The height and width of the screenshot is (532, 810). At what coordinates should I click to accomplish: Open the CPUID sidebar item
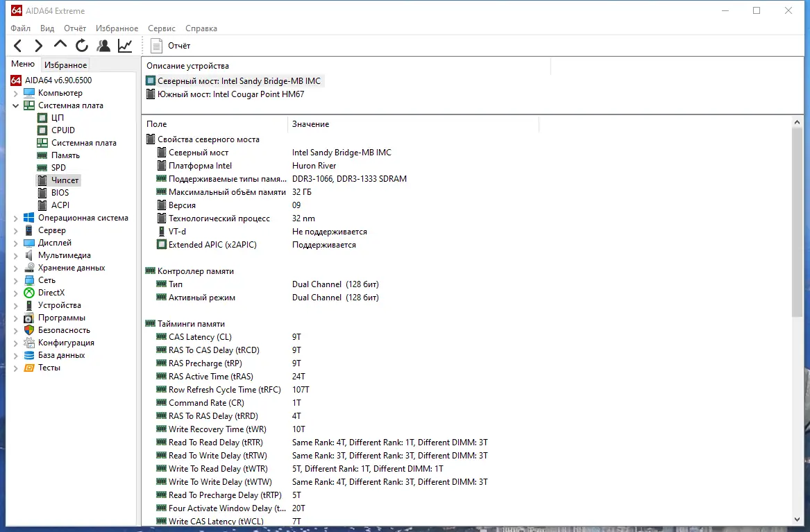[x=61, y=130]
